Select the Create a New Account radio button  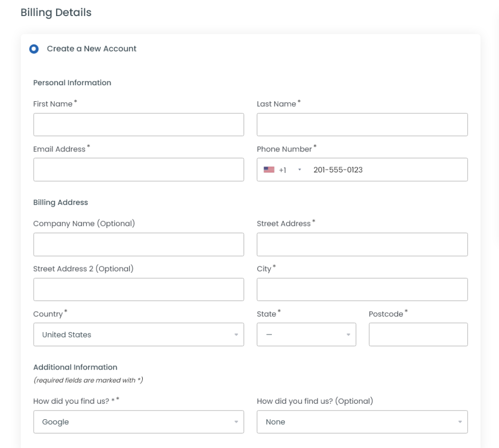click(x=34, y=49)
